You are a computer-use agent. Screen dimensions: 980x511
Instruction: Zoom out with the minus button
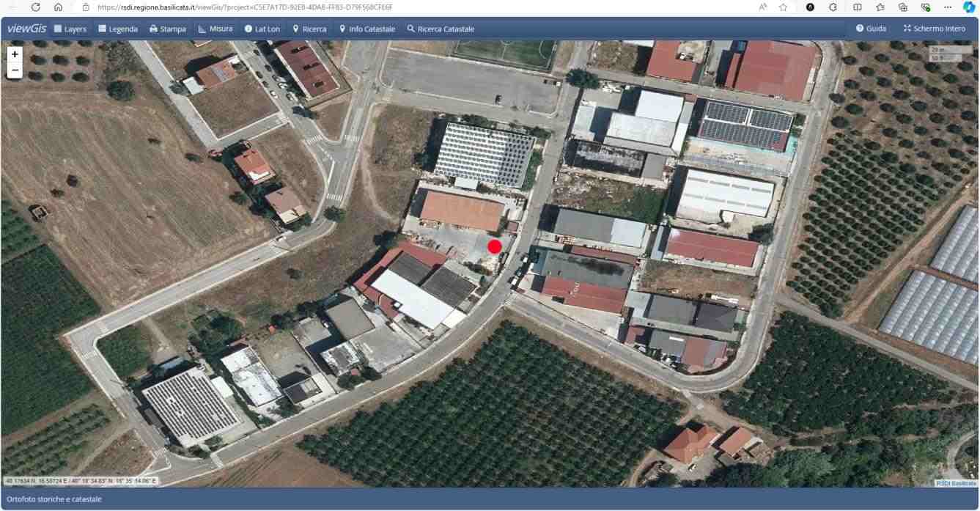coord(14,70)
